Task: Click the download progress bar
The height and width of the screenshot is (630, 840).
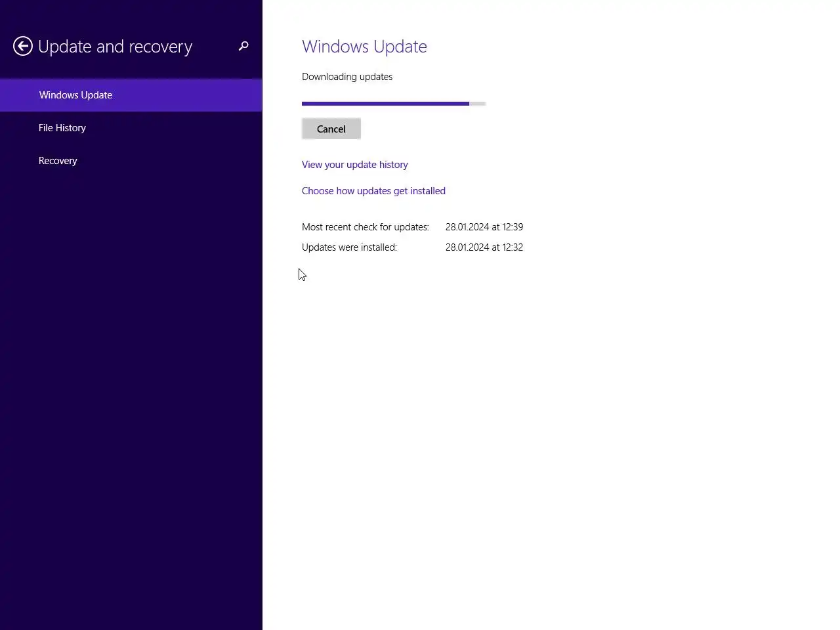Action: click(x=394, y=104)
